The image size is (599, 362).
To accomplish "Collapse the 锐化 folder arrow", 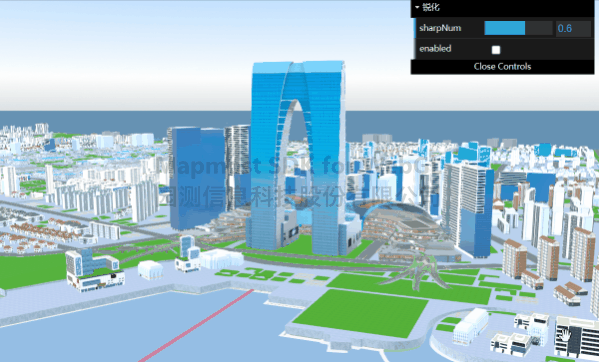I will 417,7.
